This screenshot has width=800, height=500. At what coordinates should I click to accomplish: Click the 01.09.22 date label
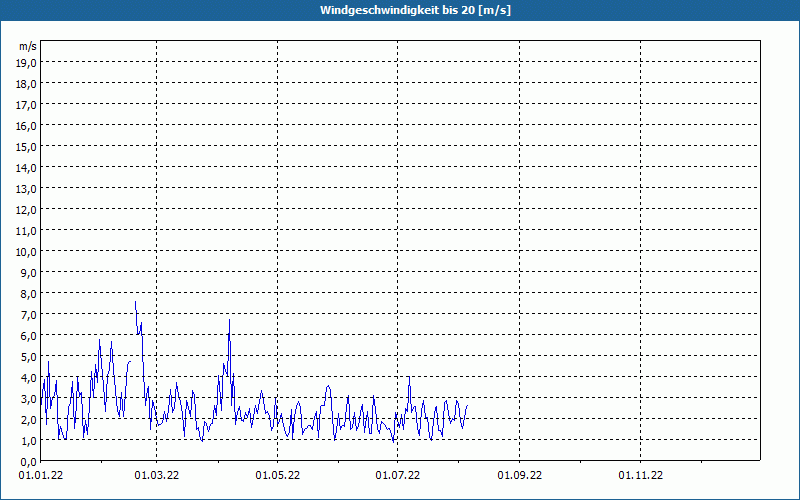(x=520, y=475)
